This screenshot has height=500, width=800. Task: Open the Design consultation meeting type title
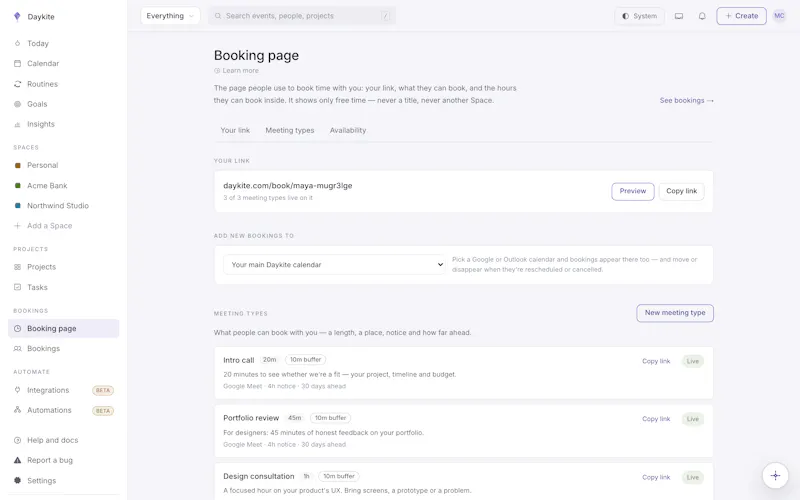[259, 477]
